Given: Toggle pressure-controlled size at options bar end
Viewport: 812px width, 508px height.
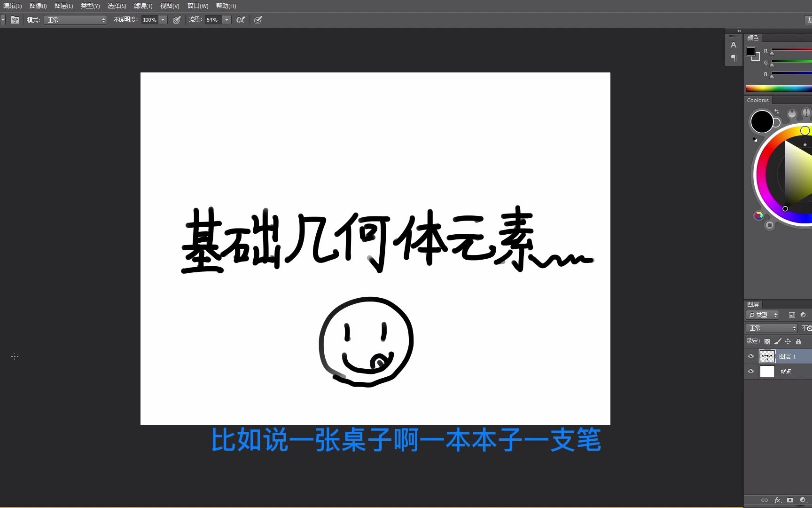Looking at the screenshot, I should [x=258, y=20].
